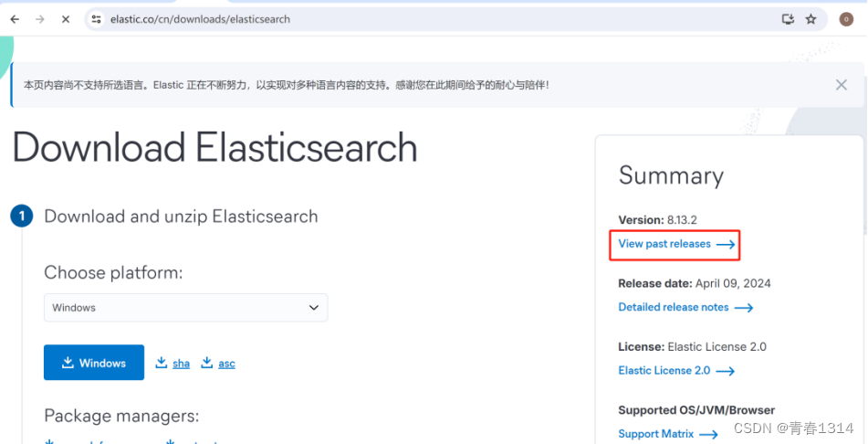Click the browser forward arrow
Image resolution: width=868 pixels, height=444 pixels.
[40, 19]
